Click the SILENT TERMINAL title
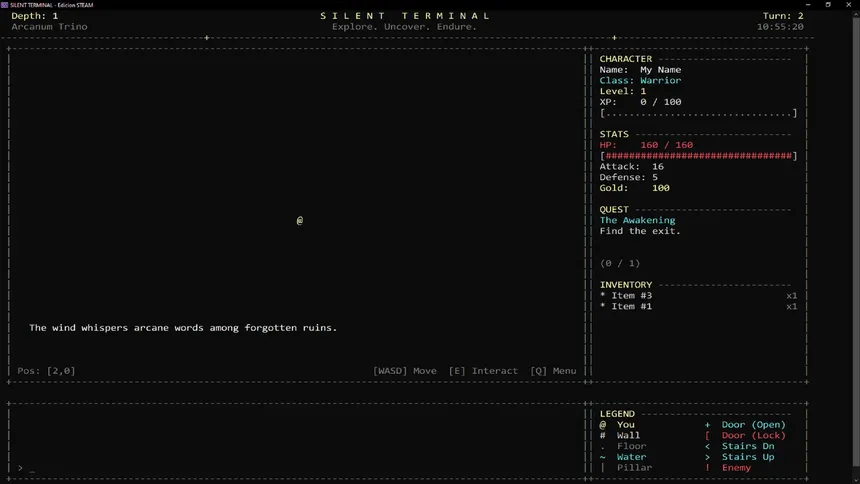Screen dimensions: 860x484 [405, 16]
